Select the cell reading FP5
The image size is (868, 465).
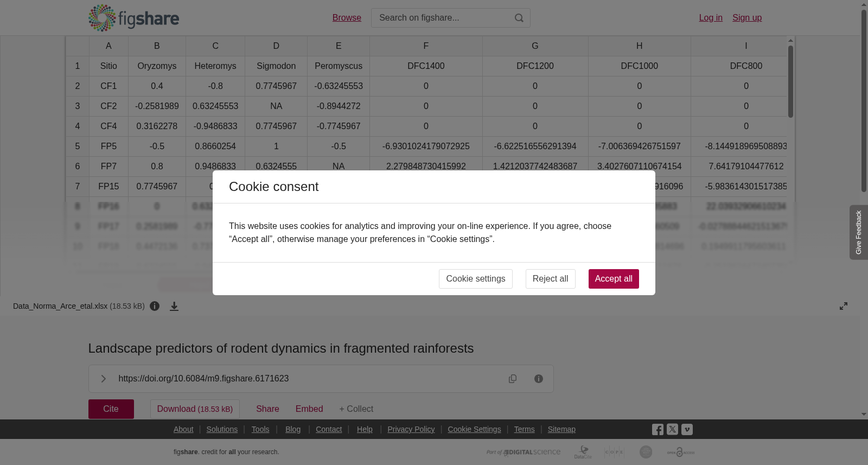pyautogui.click(x=108, y=146)
